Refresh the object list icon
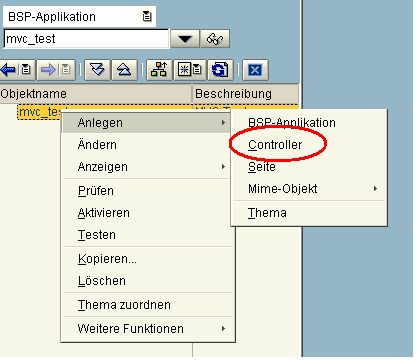This screenshot has width=417, height=361. pos(220,70)
